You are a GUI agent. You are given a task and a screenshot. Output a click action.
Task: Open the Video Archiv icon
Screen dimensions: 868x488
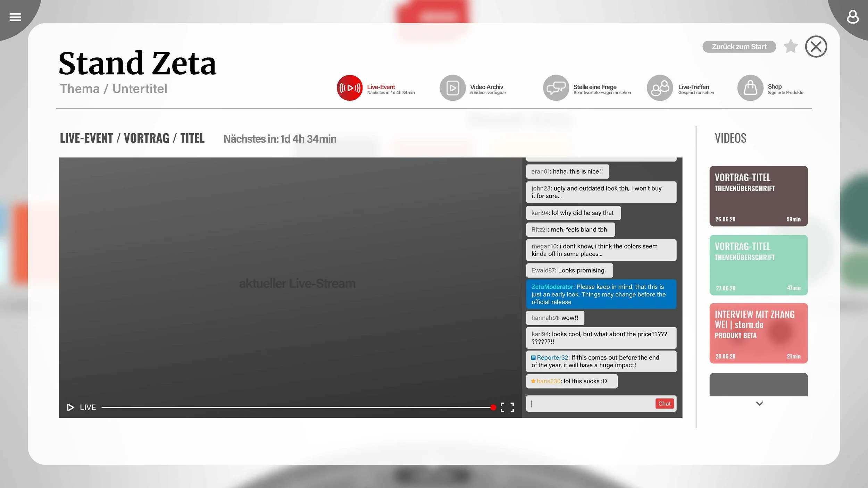click(452, 88)
